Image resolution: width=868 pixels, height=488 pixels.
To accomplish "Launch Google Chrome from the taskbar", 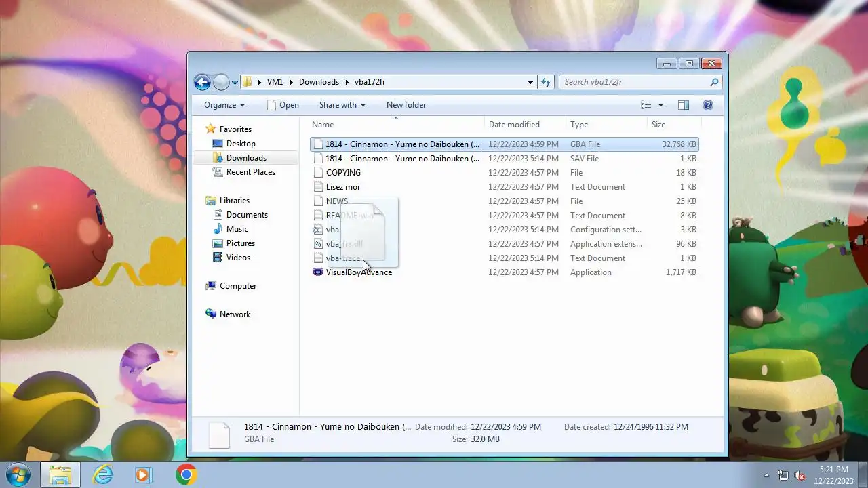I will tap(186, 475).
